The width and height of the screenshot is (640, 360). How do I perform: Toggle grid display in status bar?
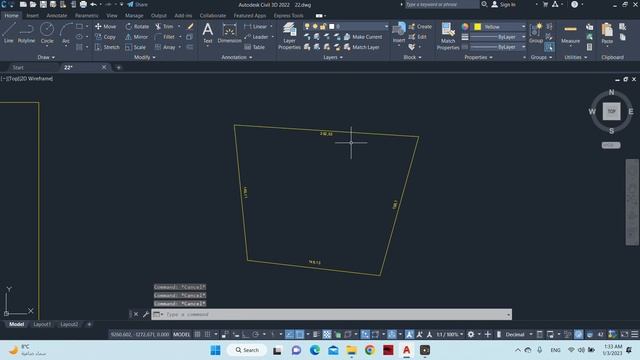[x=198, y=334]
